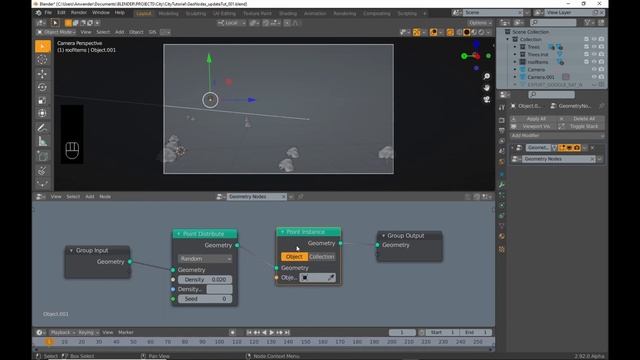Click the Blender logo menu icon
Screen dimensions: 640x360
point(38,13)
